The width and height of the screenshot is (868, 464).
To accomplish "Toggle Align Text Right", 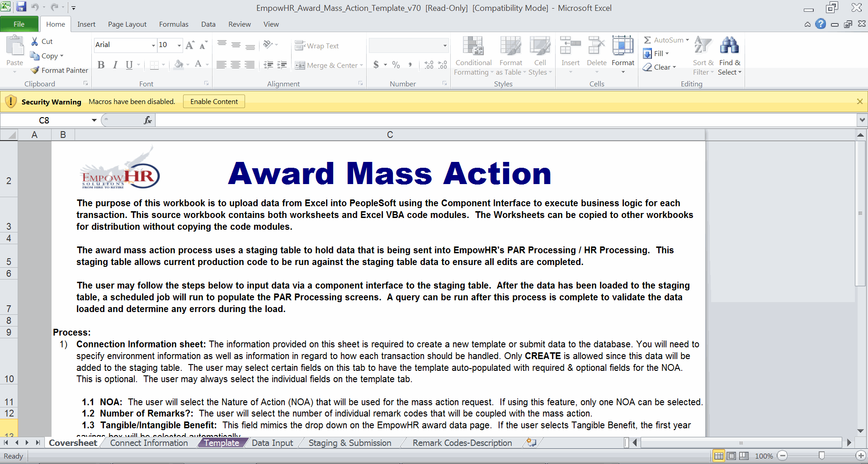I will (x=250, y=65).
